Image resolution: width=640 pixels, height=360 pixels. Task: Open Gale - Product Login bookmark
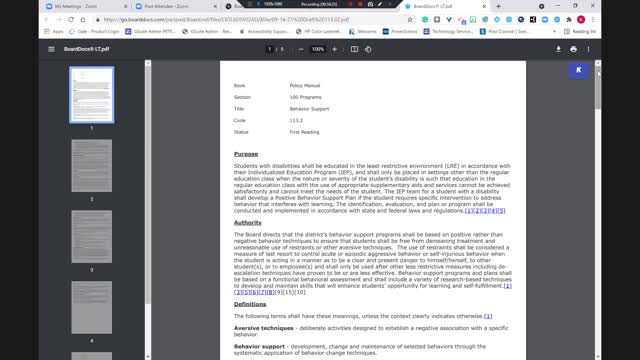[x=94, y=31]
